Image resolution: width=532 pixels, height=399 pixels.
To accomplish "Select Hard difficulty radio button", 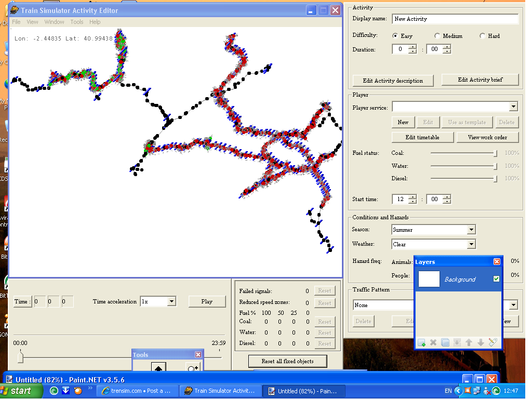I will pos(483,36).
